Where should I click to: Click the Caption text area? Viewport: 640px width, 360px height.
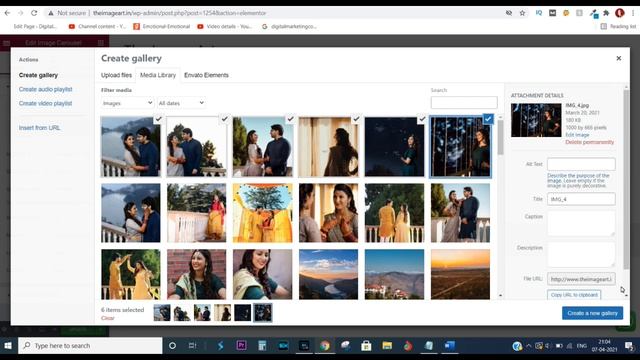581,223
